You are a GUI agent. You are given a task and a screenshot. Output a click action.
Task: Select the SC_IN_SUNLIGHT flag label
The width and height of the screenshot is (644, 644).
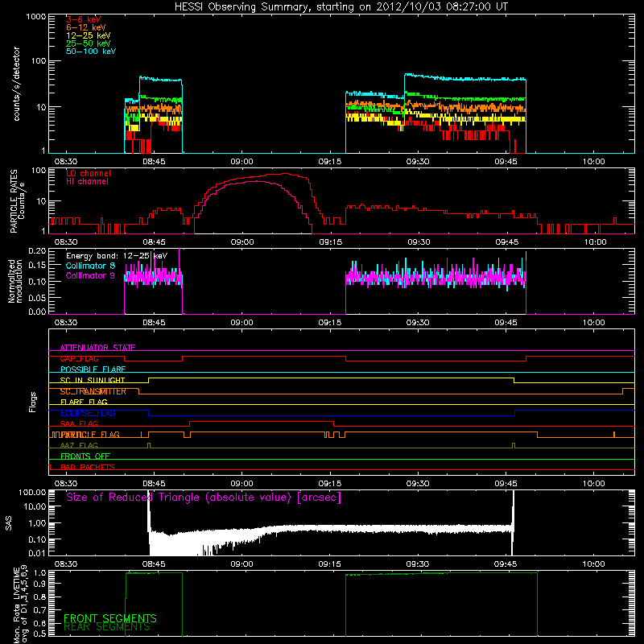coord(93,380)
